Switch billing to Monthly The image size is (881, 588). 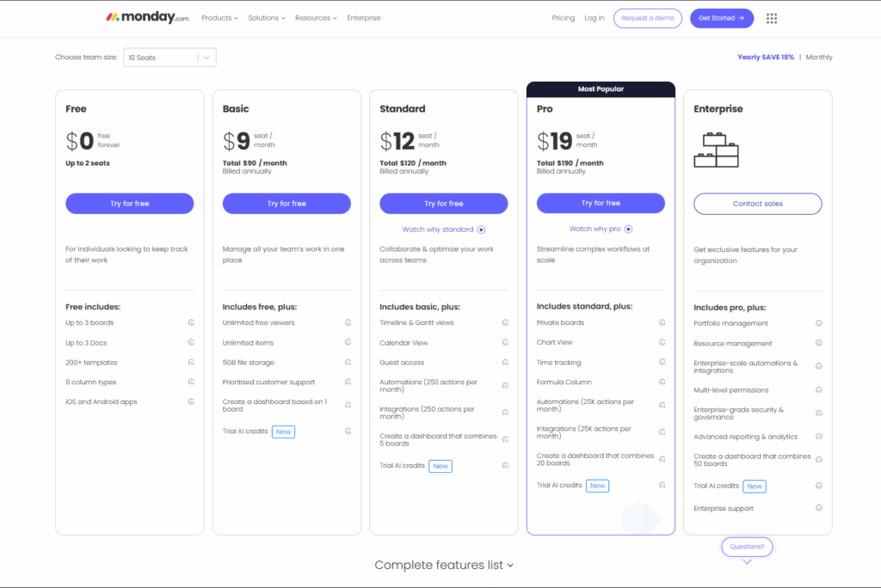pyautogui.click(x=819, y=58)
